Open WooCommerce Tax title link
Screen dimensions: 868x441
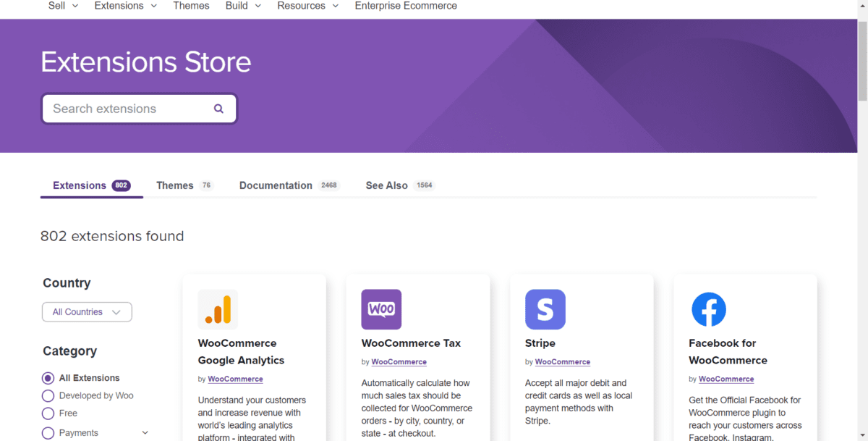(411, 343)
